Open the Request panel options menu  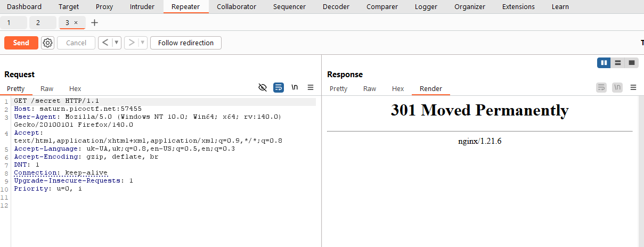point(311,88)
